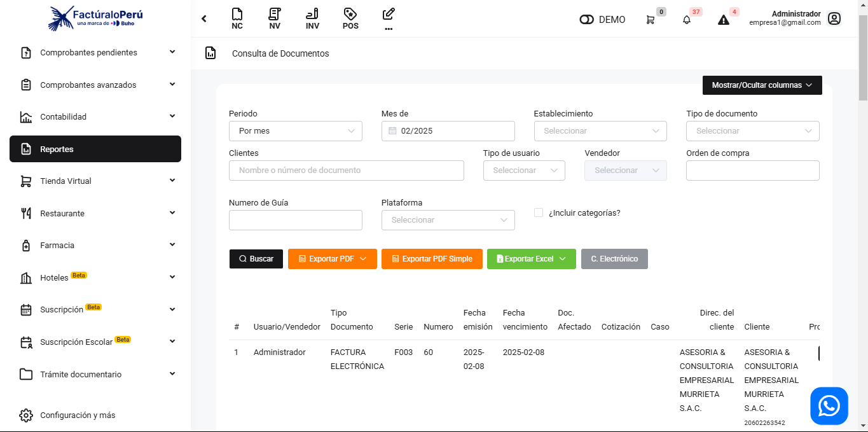Click the Clientes search input field

pos(346,171)
